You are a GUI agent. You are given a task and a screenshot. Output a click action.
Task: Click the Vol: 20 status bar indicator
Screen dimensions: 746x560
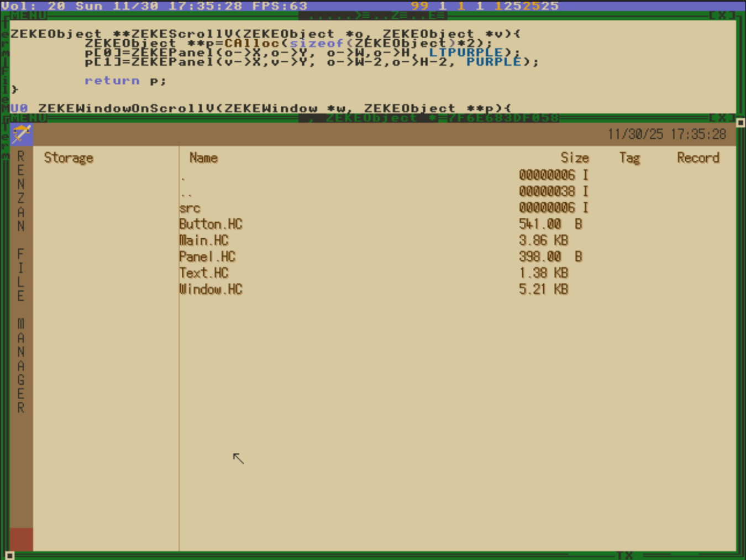[33, 6]
